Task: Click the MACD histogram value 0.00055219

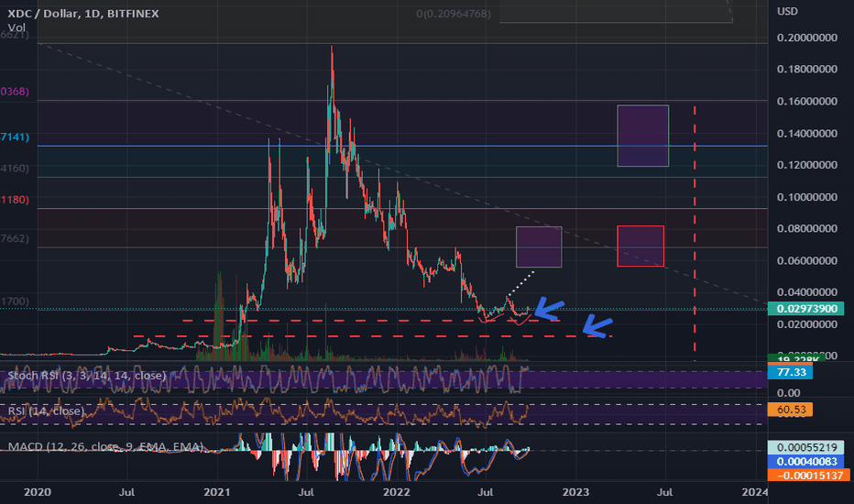Action: [806, 447]
